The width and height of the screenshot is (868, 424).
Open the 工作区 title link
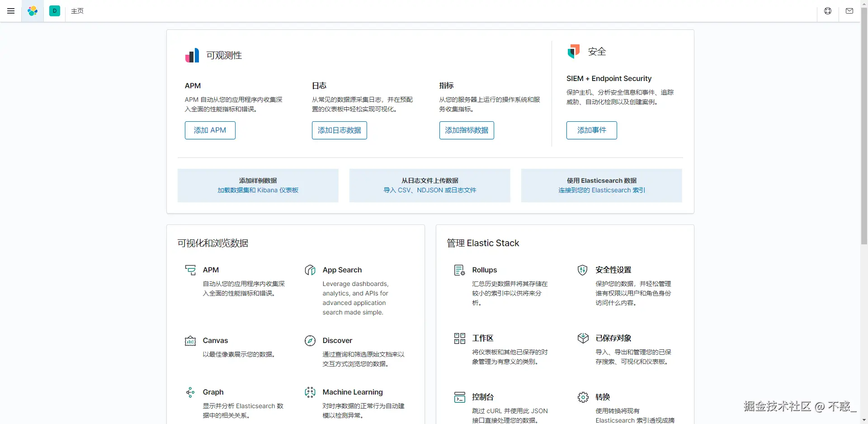tap(483, 338)
